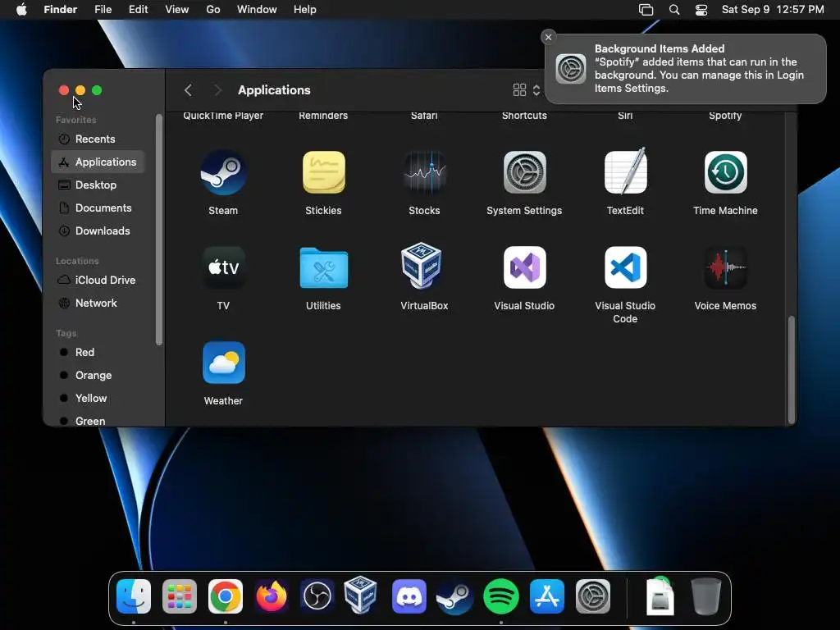The image size is (840, 630).
Task: Open the Control Center in menu bar
Action: point(701,10)
